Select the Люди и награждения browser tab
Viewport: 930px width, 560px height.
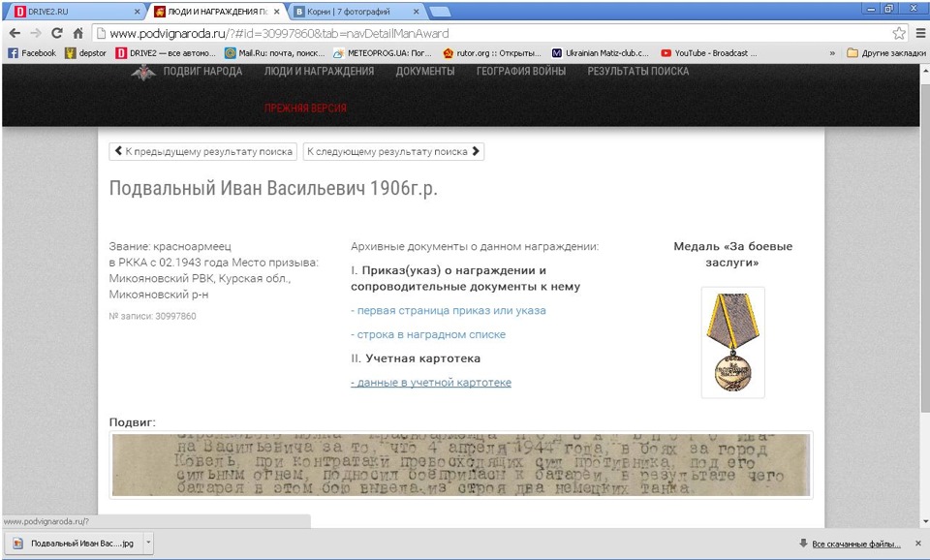pos(216,12)
